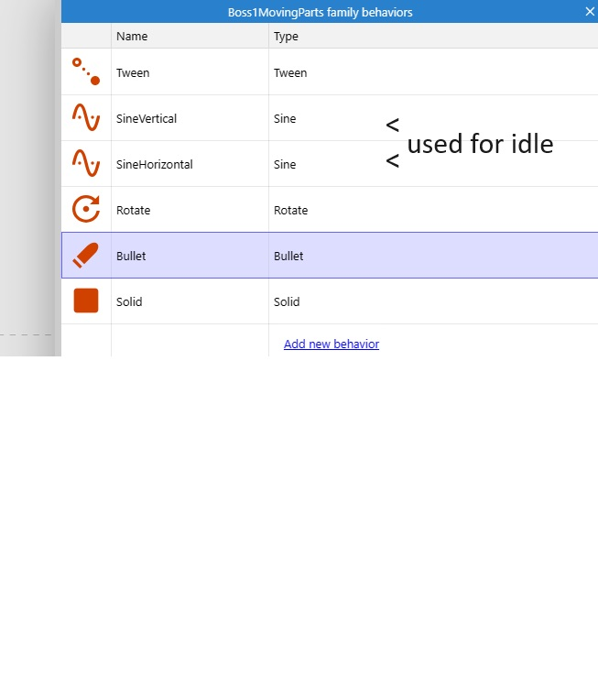The image size is (598, 700).
Task: Click the Sine type cell for SineVertical
Action: point(285,119)
